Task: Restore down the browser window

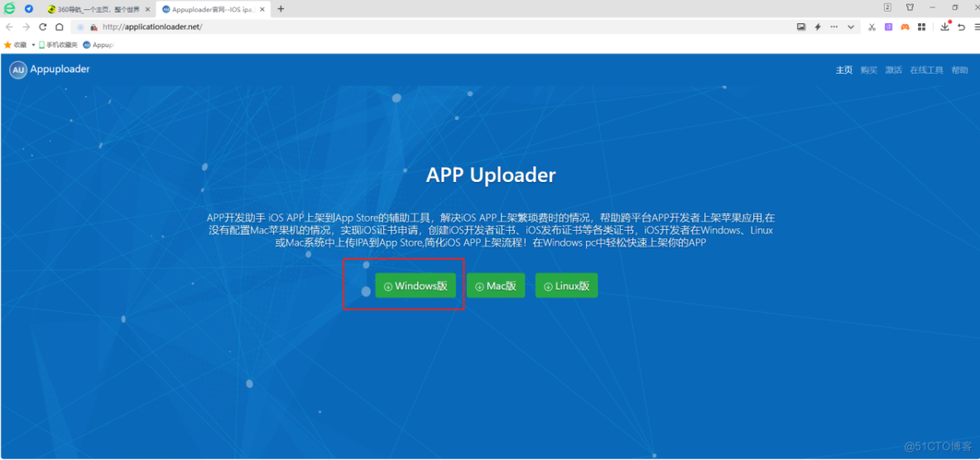Action: tap(955, 7)
